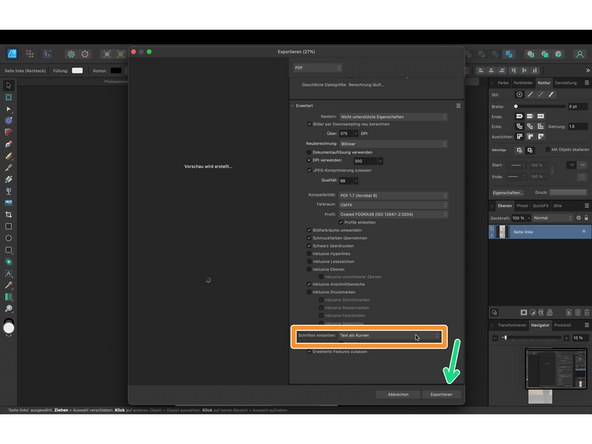Click the layer lock icon in Ebenen
This screenshot has width=592, height=444.
click(x=586, y=218)
